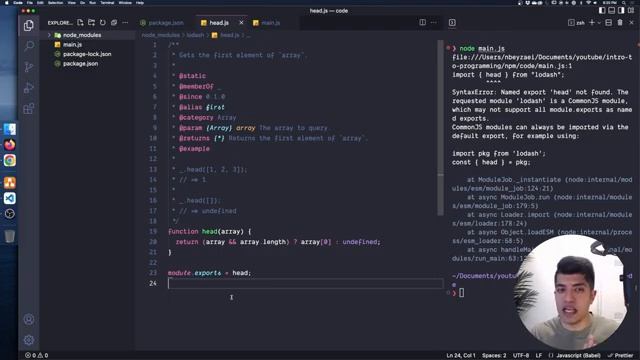The image size is (640, 360).
Task: Open the Terminal menu in menu bar
Action: pyautogui.click(x=107, y=2)
